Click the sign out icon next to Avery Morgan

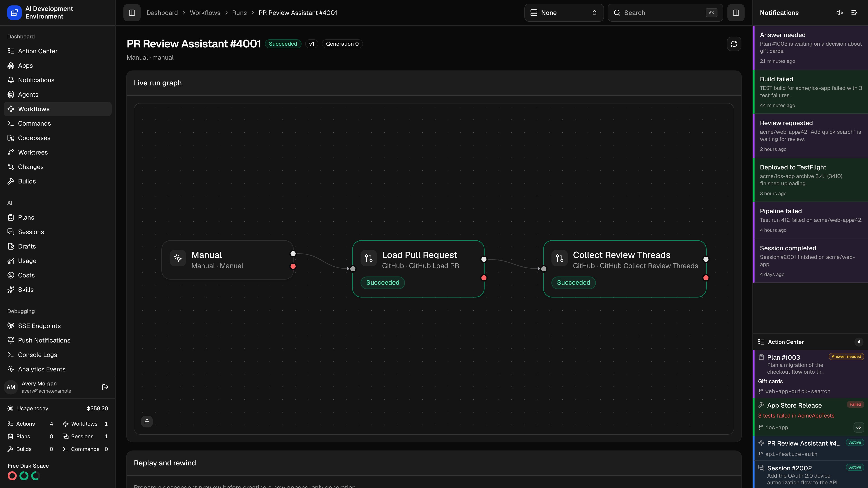pos(105,387)
